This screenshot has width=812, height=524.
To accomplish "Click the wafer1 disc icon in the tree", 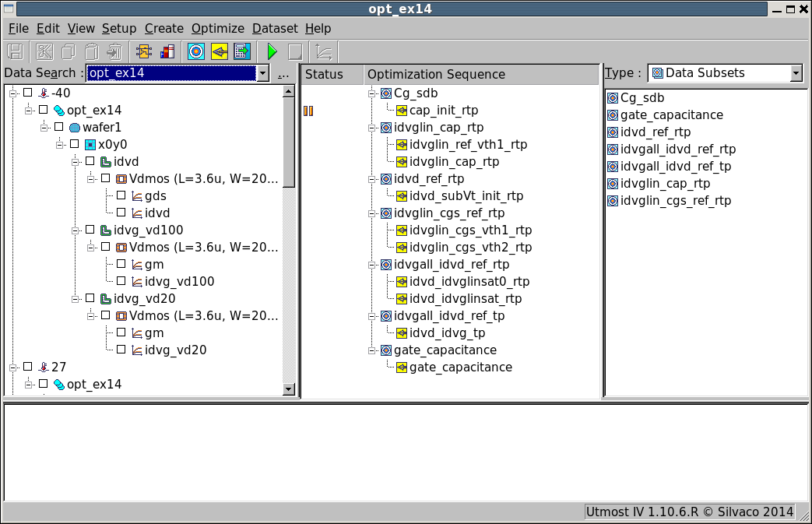I will click(75, 128).
